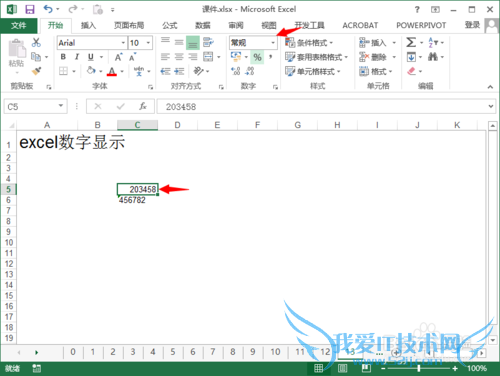Redo the last action

click(x=73, y=9)
